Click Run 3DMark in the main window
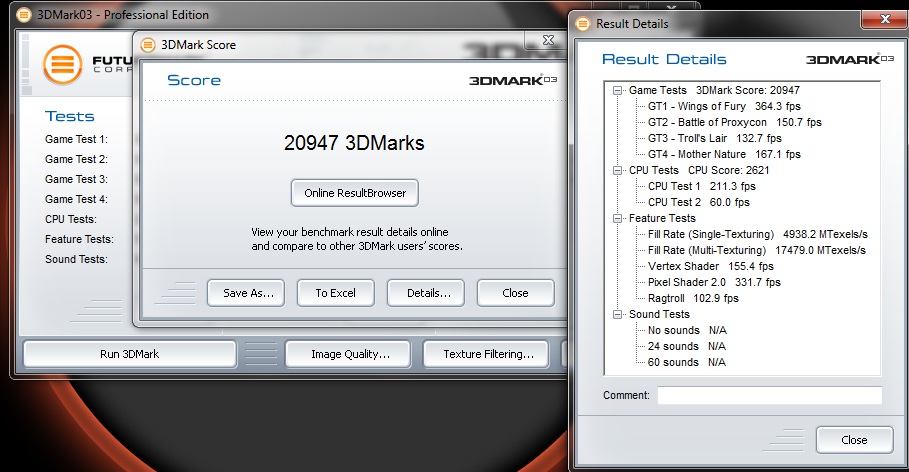 [x=129, y=354]
